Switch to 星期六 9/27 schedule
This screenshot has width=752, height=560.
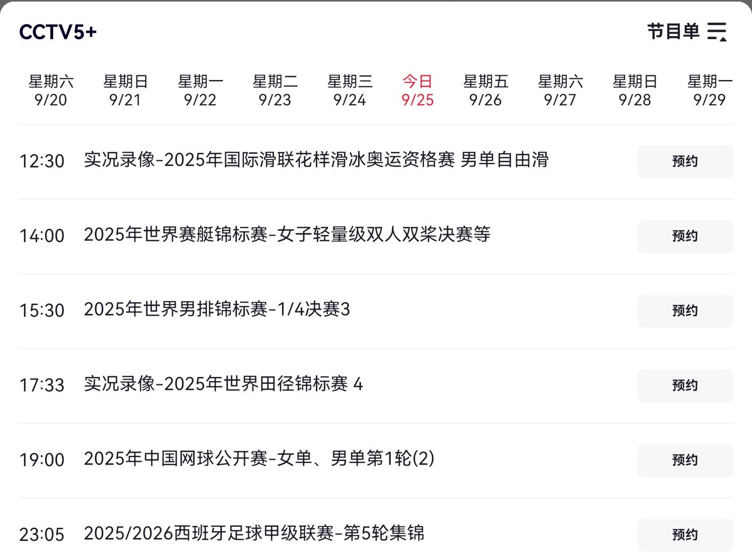pos(560,91)
